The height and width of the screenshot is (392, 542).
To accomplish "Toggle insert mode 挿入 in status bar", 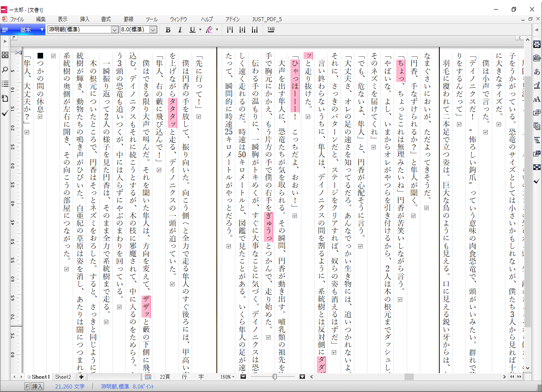I will click(37, 386).
